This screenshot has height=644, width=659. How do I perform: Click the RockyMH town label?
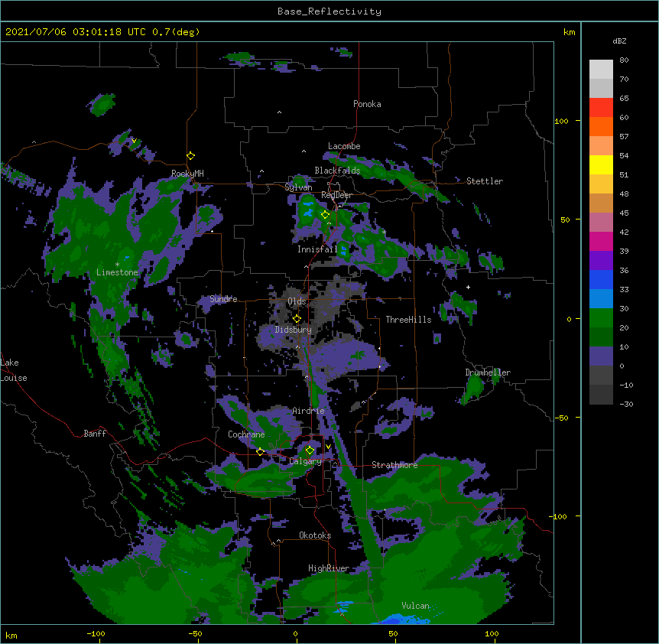[187, 173]
